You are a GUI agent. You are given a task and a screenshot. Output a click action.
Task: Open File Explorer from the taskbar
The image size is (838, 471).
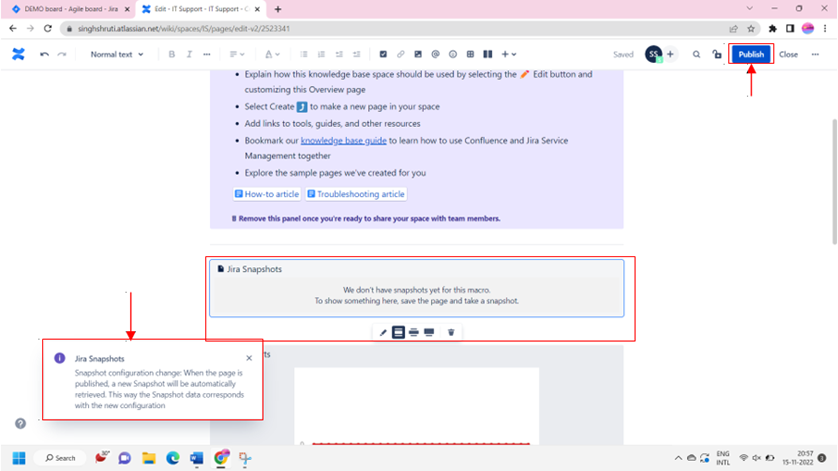(x=149, y=458)
